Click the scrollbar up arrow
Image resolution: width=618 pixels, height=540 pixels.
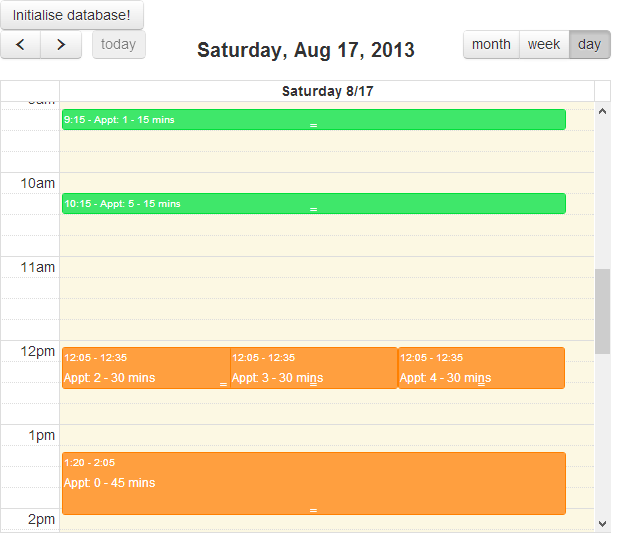602,111
